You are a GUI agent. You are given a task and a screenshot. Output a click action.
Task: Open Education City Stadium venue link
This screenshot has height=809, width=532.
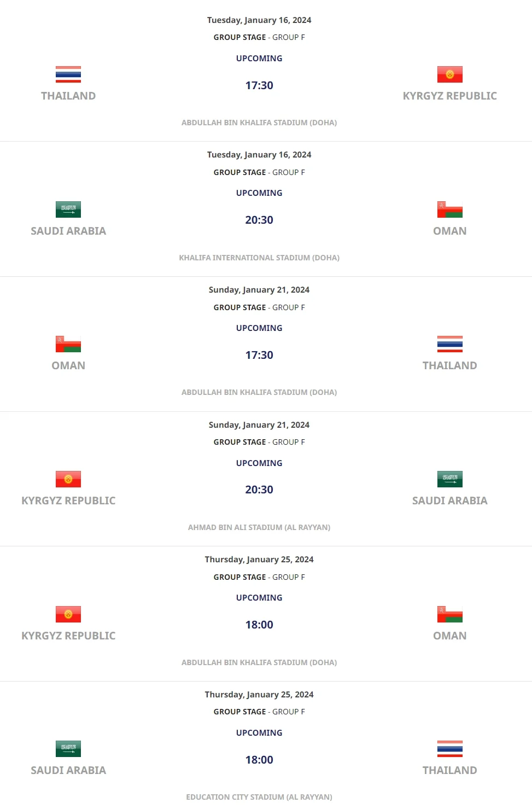pos(259,797)
